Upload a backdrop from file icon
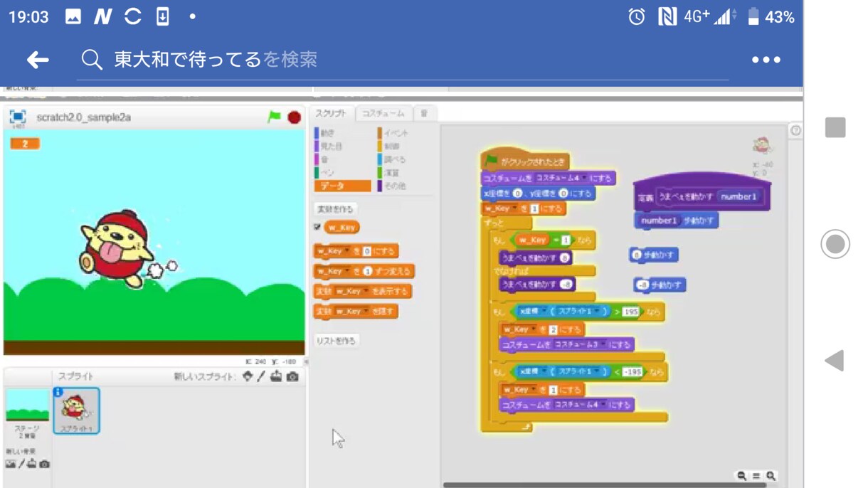868x488 pixels. tap(32, 464)
